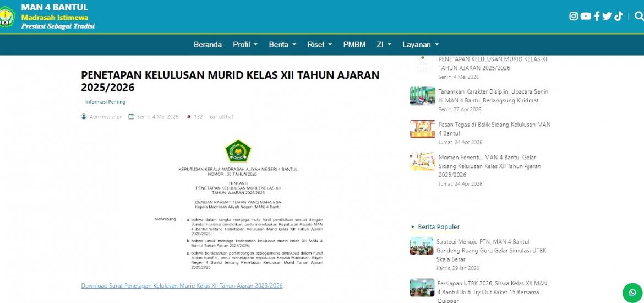Click thumbnail of Strategi Menuju PTN article
This screenshot has height=303, width=644.
coord(422,246)
